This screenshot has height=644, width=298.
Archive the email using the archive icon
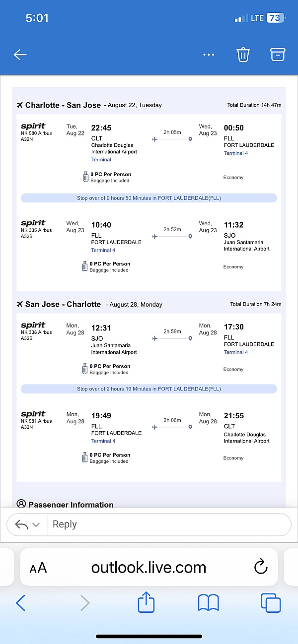(278, 55)
